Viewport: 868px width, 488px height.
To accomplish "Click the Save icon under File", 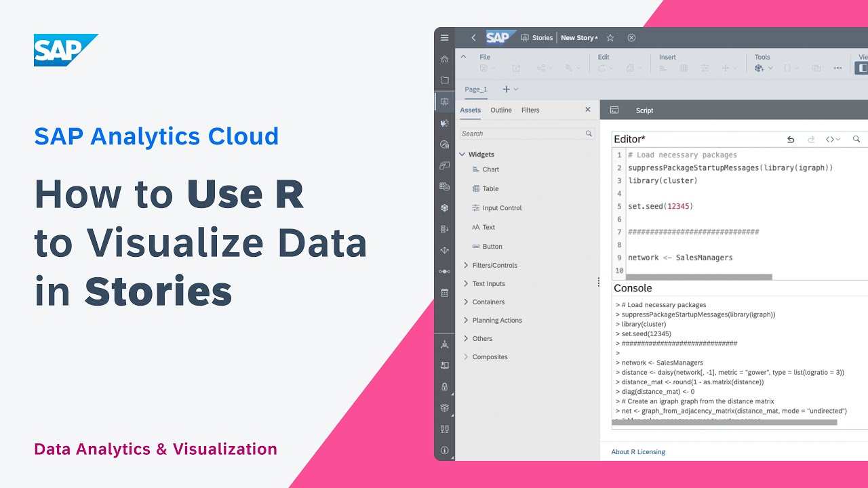I will click(x=484, y=68).
